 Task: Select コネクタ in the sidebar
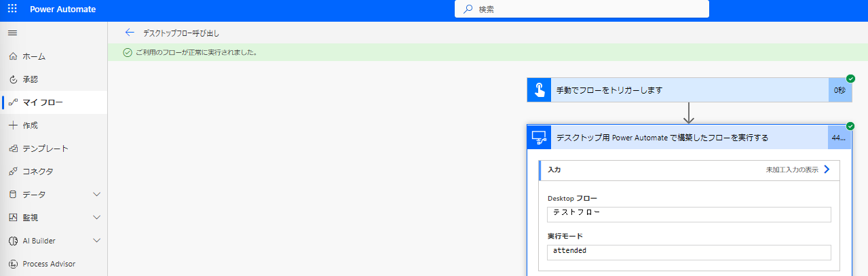coord(37,172)
